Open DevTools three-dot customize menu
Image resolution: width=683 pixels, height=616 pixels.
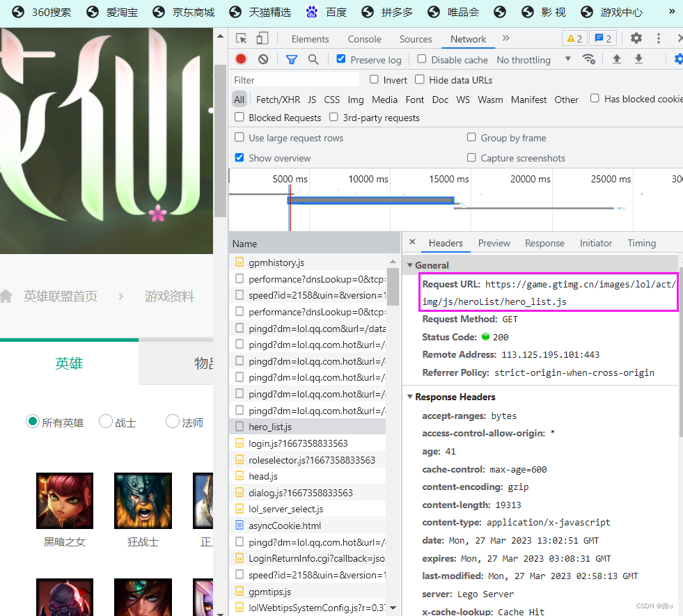[659, 39]
